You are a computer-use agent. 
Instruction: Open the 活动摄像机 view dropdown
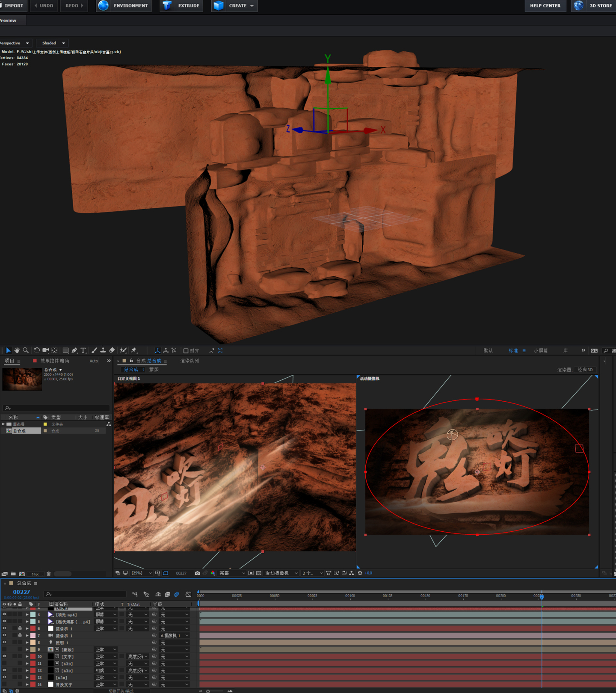pos(281,573)
